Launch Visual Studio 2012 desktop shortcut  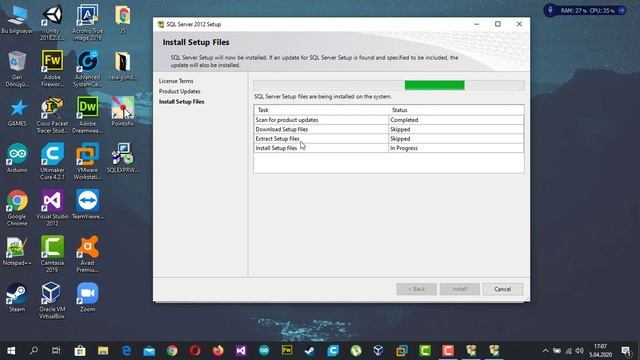[x=52, y=208]
